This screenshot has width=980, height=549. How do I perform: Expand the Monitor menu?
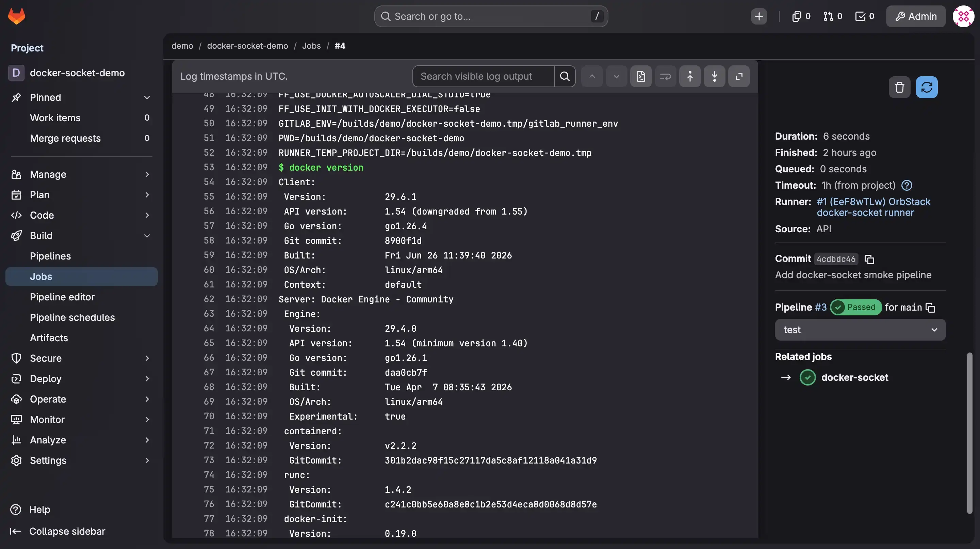pyautogui.click(x=81, y=420)
